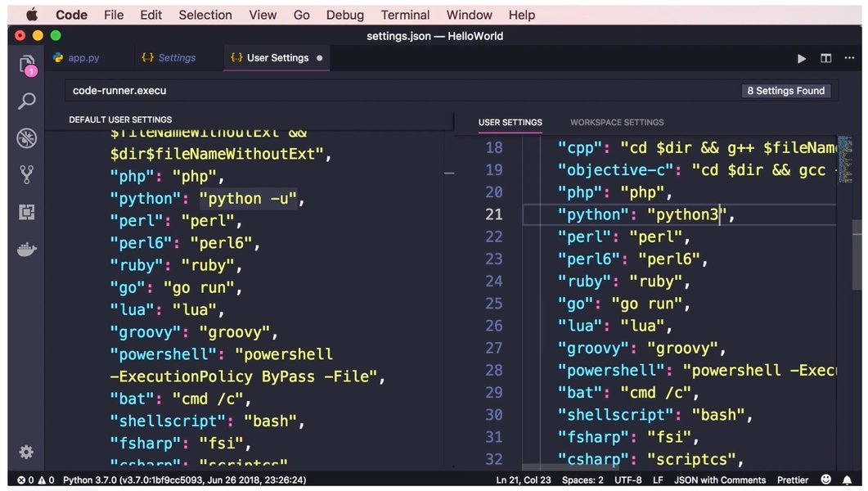Click the feedback smiley icon
868x491 pixels.
825,480
